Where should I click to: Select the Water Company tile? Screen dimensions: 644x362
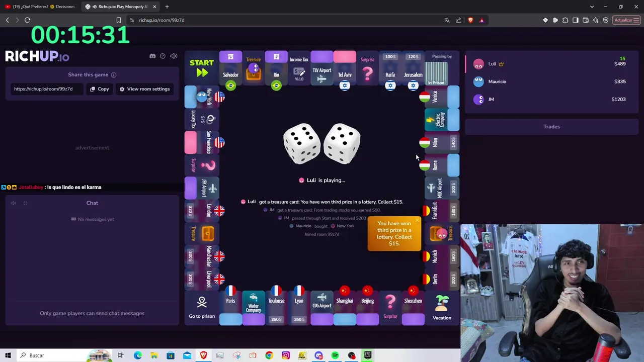tap(254, 308)
